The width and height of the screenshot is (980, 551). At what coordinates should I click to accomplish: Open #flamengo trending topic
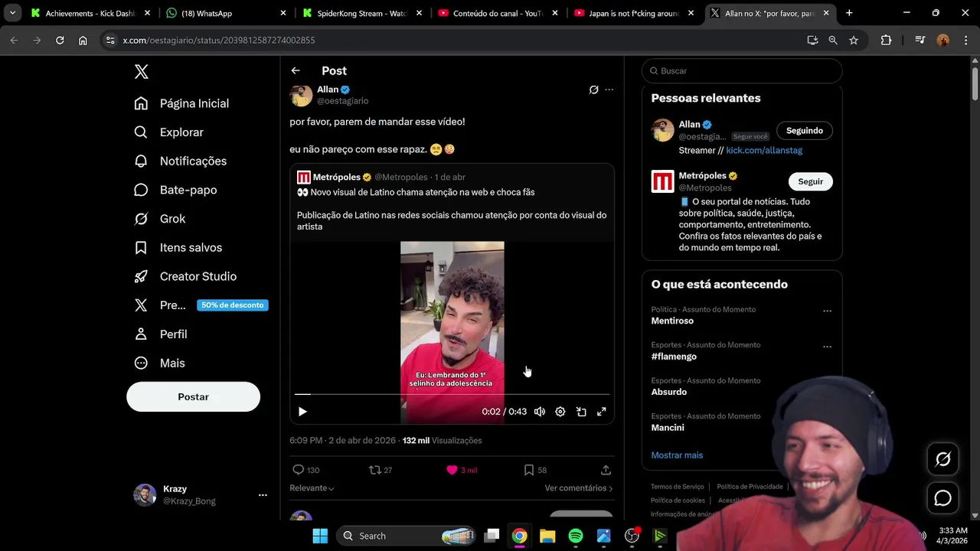point(674,357)
